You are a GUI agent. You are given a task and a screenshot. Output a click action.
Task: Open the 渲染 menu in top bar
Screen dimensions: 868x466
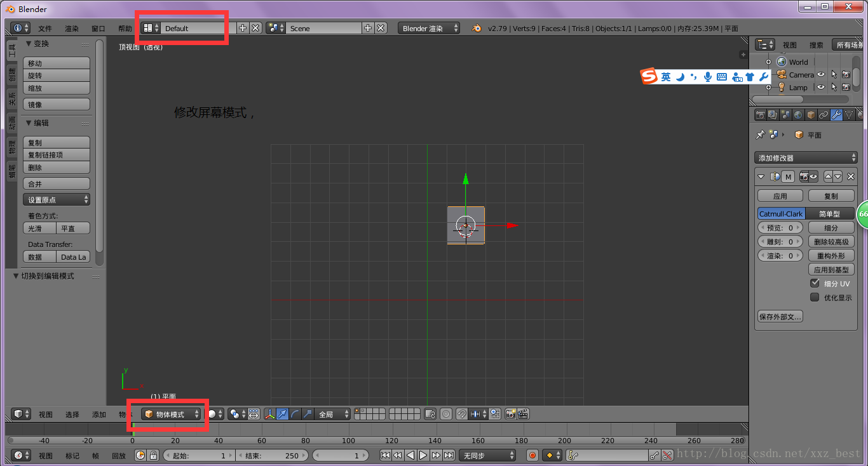[71, 29]
